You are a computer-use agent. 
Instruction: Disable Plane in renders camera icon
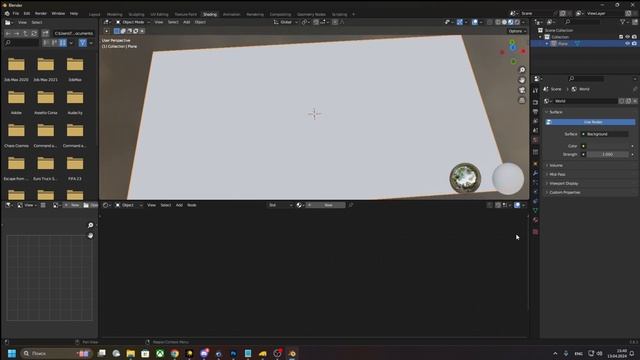634,43
